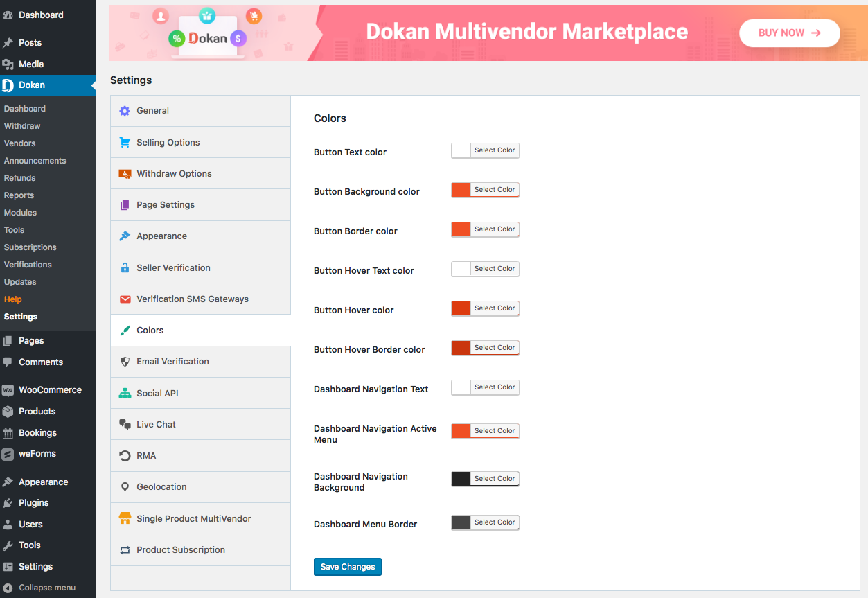Click the RMA return arrow icon
The width and height of the screenshot is (868, 598).
click(x=125, y=456)
